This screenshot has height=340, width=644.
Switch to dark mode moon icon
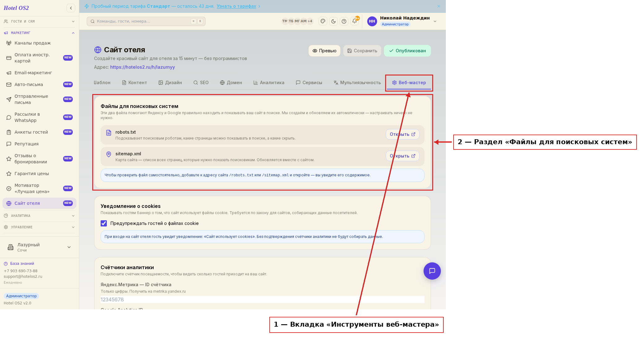333,21
